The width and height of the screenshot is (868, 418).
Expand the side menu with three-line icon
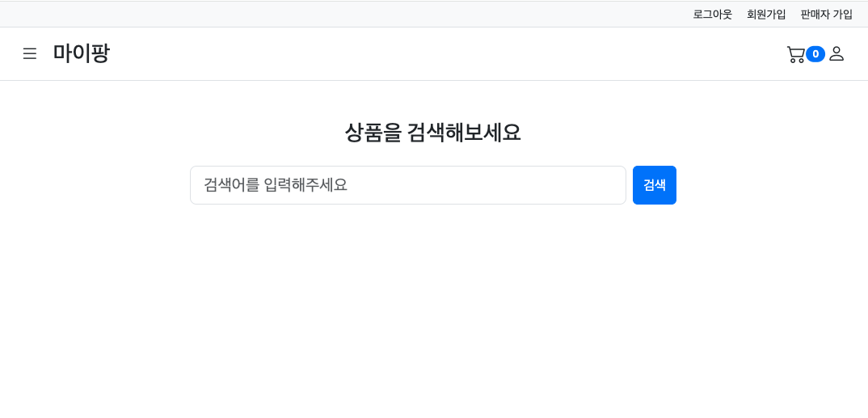30,53
